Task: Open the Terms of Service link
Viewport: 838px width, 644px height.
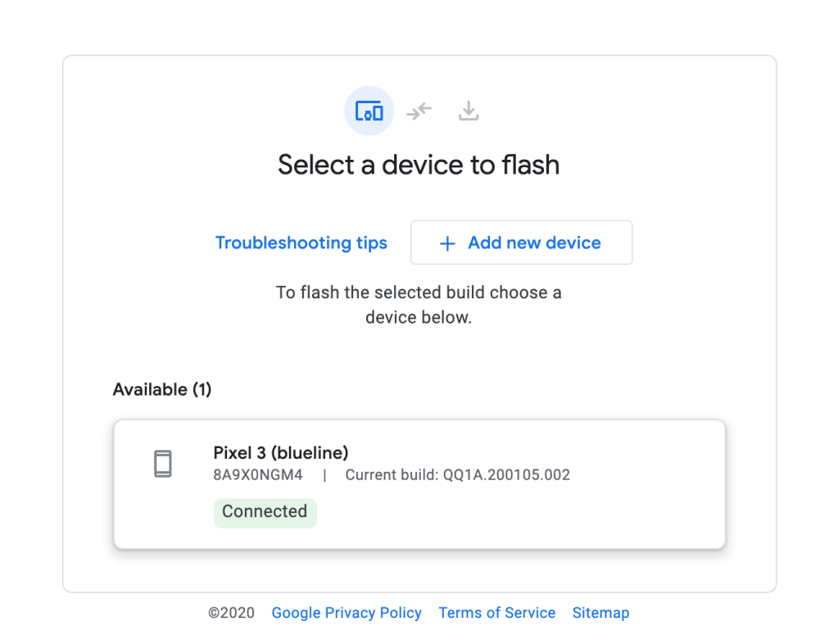Action: [x=496, y=613]
